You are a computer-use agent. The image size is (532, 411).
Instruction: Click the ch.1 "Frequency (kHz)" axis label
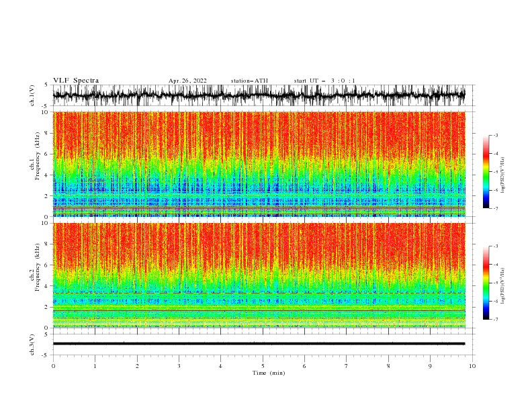(x=38, y=156)
